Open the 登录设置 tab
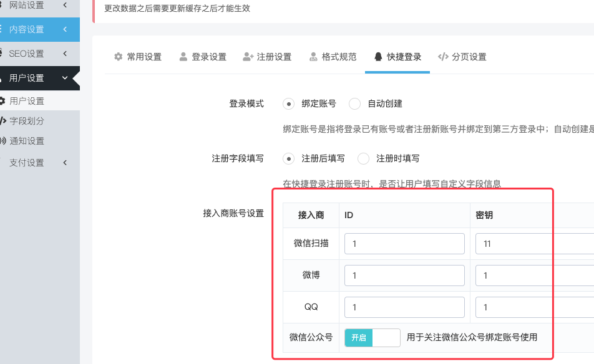 pos(203,57)
